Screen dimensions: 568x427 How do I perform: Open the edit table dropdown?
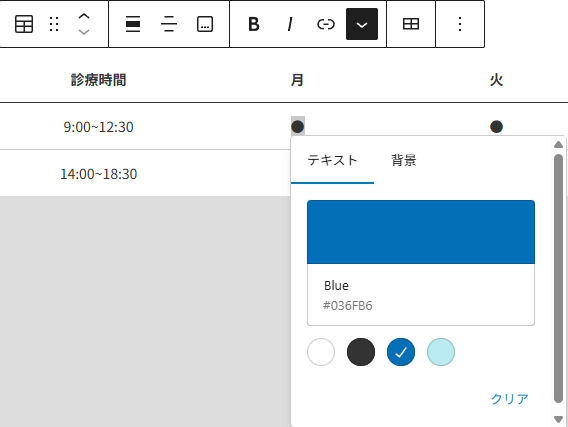tap(411, 24)
